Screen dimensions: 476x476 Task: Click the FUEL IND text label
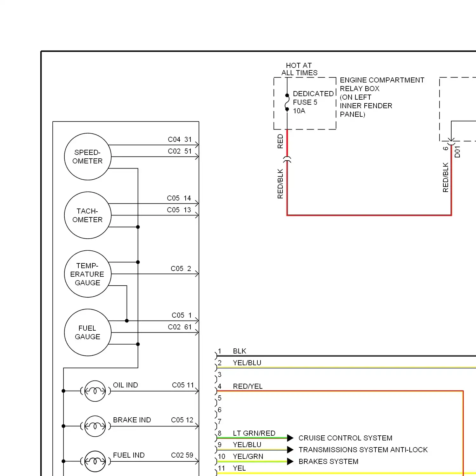(129, 455)
